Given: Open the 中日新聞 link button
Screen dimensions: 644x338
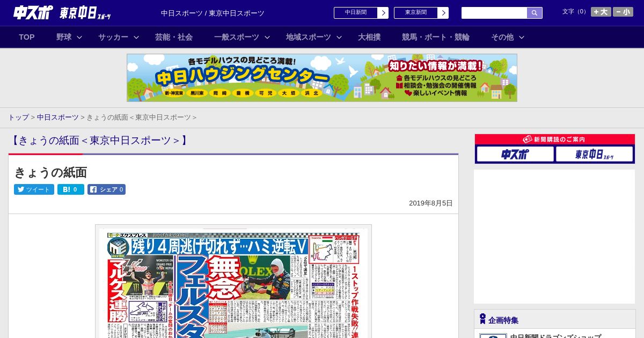Looking at the screenshot, I should 356,13.
